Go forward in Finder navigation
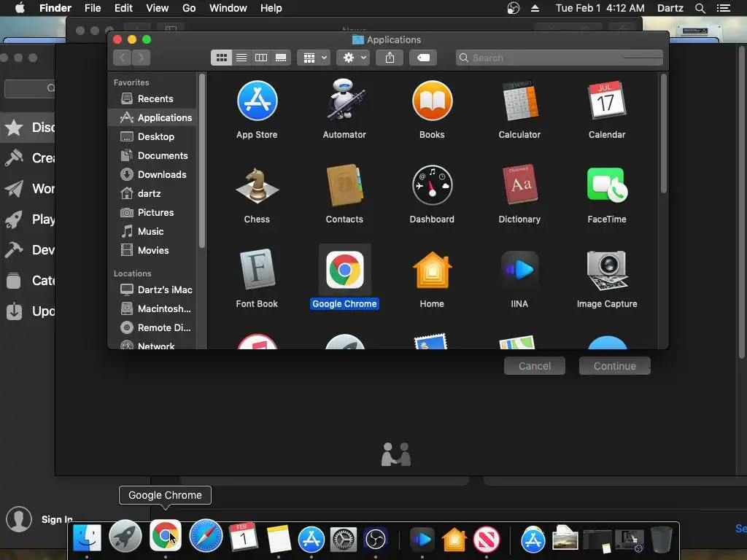747x560 pixels. pyautogui.click(x=141, y=58)
